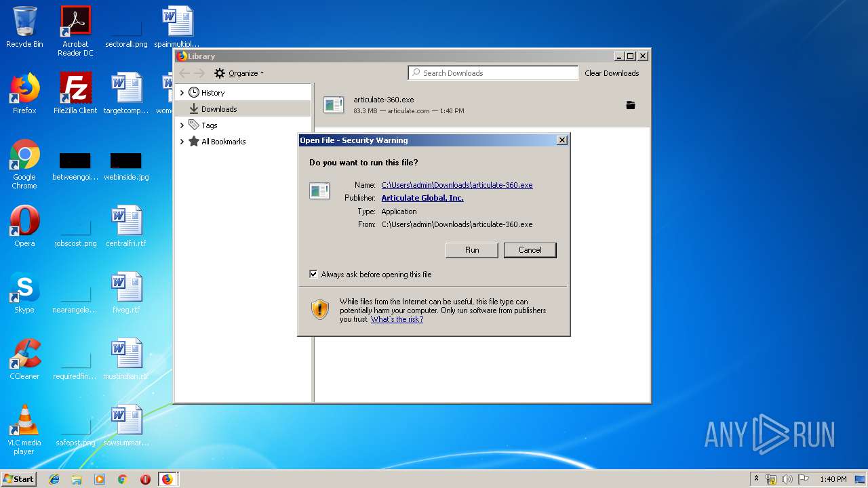
Task: Click Opera icon in taskbar
Action: click(x=145, y=479)
